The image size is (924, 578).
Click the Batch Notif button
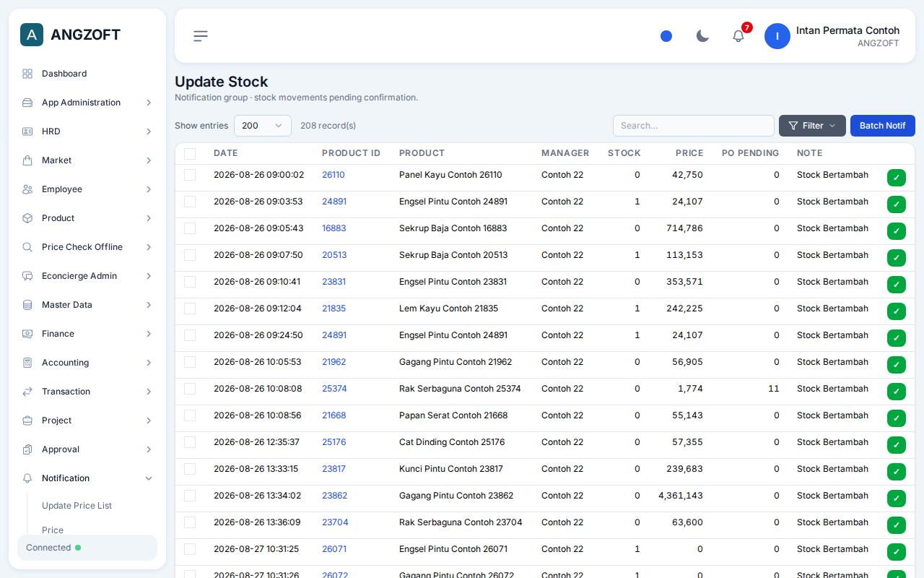882,126
